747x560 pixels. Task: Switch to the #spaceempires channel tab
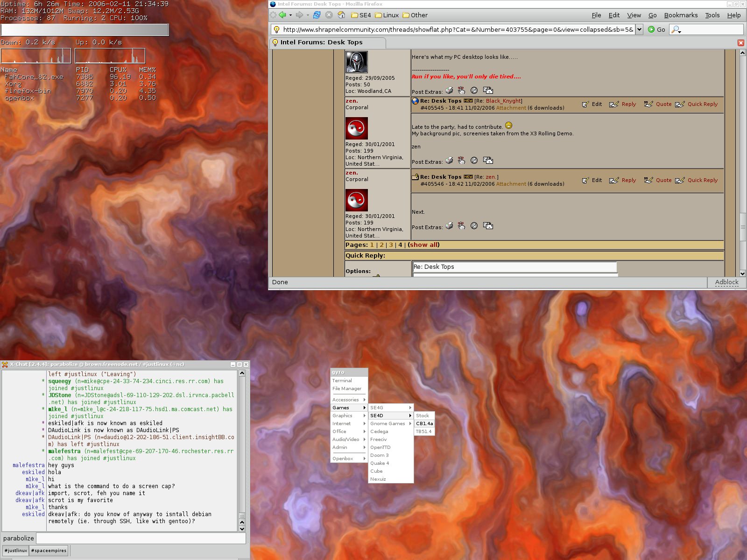49,551
